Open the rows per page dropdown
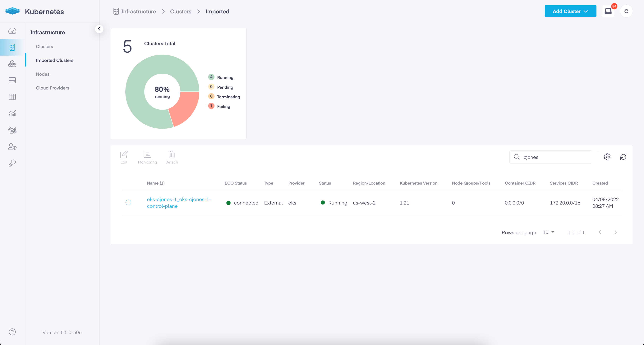The width and height of the screenshot is (644, 345). pyautogui.click(x=549, y=232)
